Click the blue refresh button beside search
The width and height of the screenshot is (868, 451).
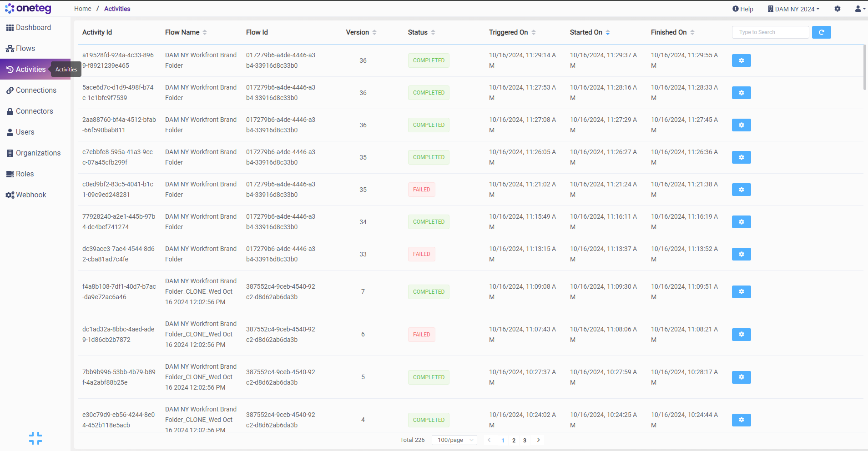point(821,32)
